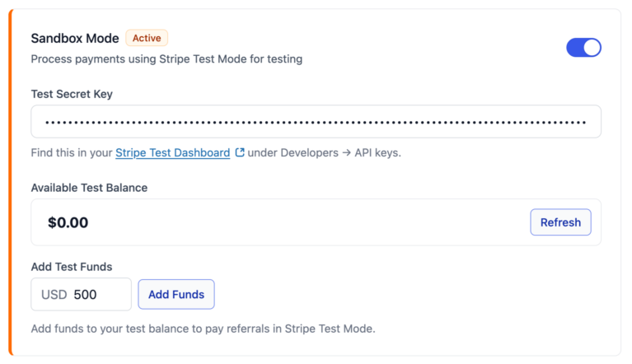Click the Add Funds button
632x364 pixels.
[x=176, y=294]
